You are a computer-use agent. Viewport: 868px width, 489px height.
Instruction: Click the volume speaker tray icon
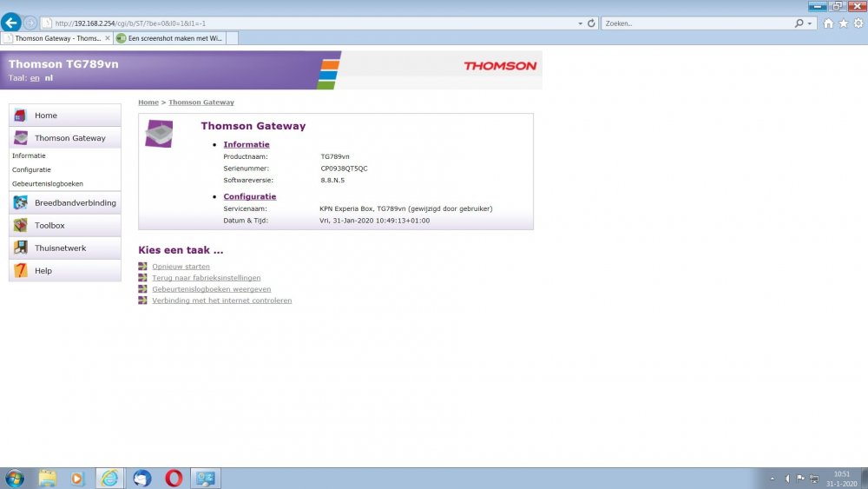786,479
